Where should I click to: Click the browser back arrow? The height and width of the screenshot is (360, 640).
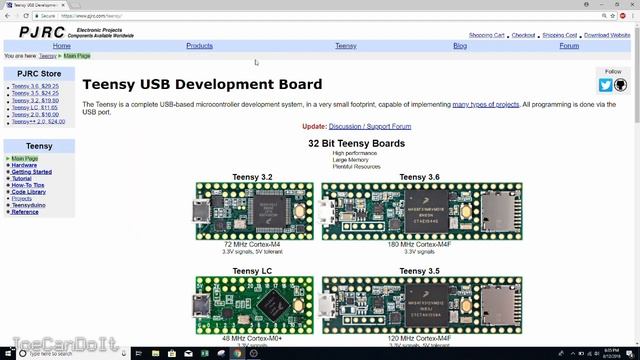(7, 16)
